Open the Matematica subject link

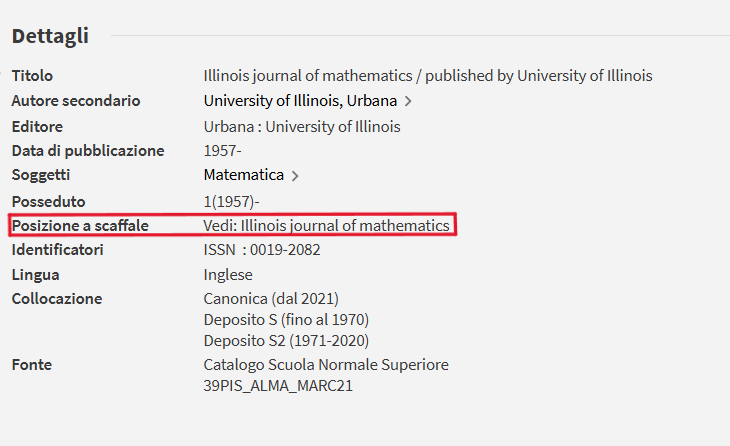pos(243,175)
